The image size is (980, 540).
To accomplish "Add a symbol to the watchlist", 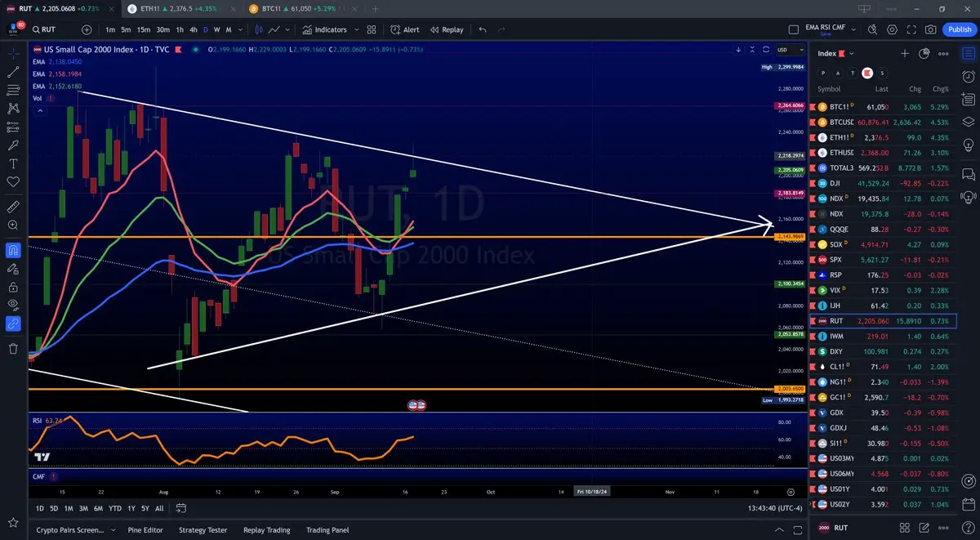I will pyautogui.click(x=905, y=53).
